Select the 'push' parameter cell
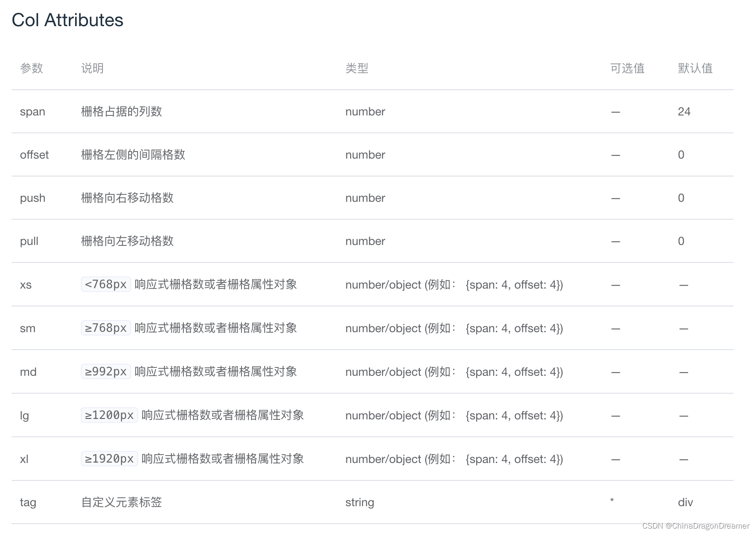The height and width of the screenshot is (534, 756). (33, 198)
